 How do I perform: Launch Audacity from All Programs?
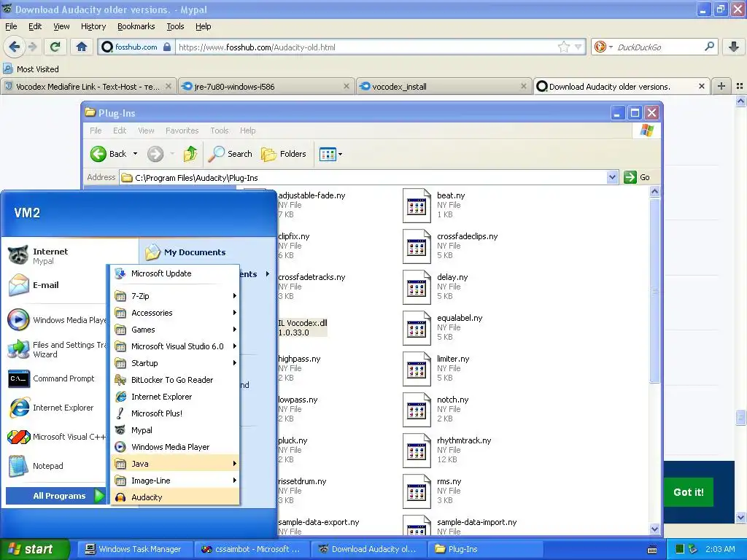(x=176, y=497)
